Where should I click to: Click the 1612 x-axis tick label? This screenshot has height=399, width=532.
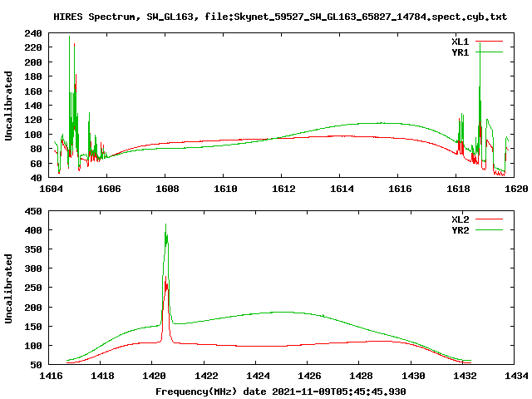[283, 189]
